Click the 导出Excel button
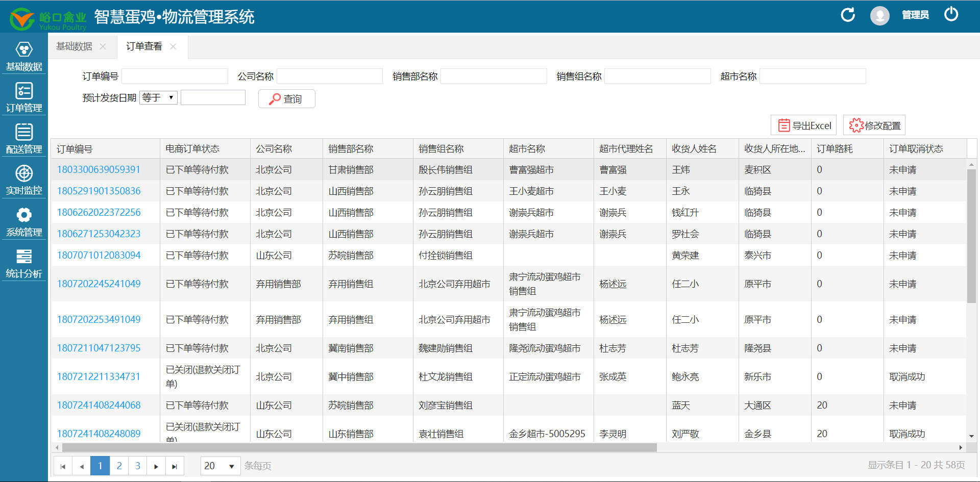980x482 pixels. 803,125
